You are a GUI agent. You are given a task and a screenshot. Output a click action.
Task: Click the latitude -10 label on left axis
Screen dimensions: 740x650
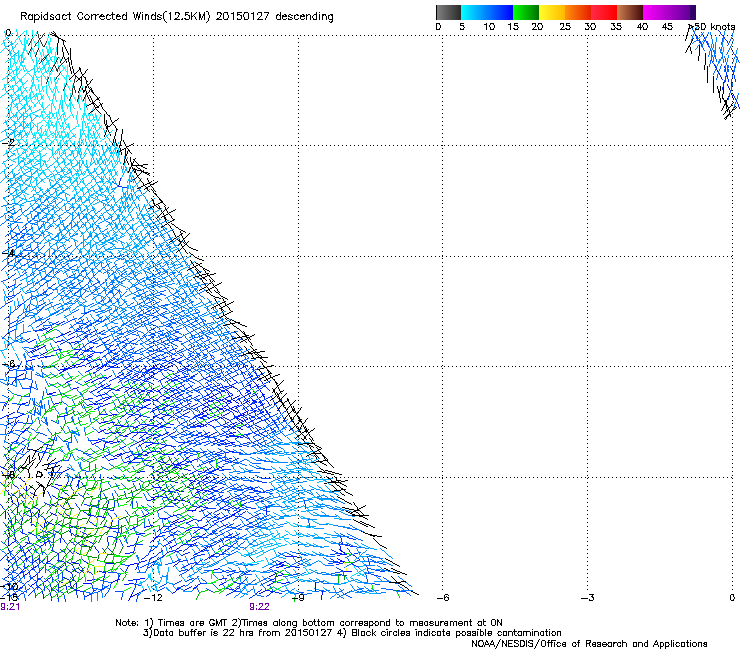pos(9,586)
